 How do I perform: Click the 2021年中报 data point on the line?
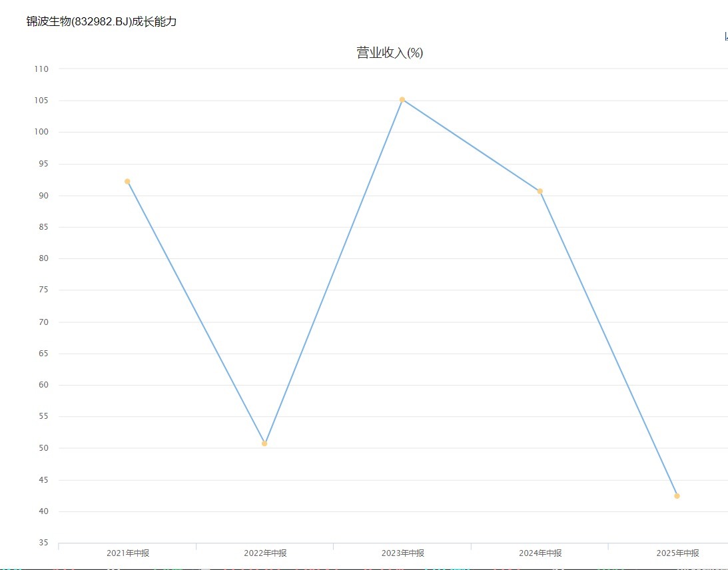pyautogui.click(x=127, y=181)
